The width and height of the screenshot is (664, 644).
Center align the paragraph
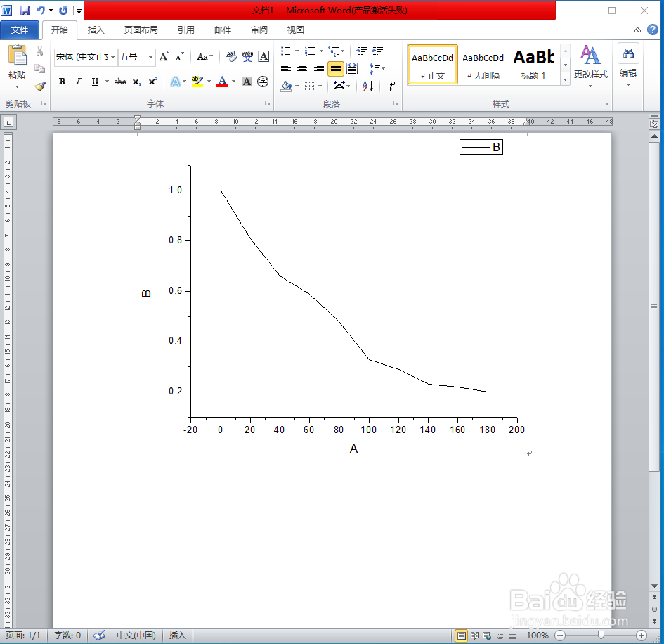(302, 69)
